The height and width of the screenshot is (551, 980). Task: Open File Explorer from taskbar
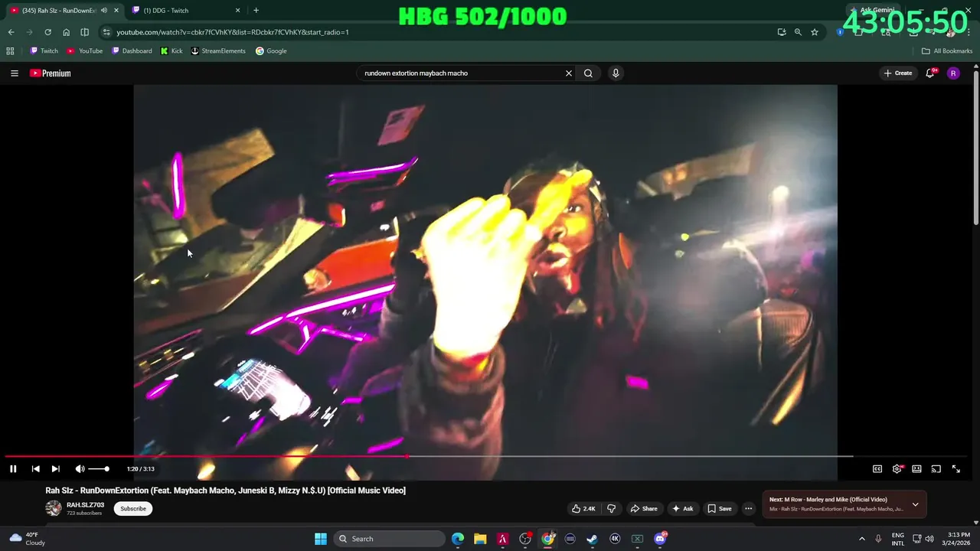click(480, 539)
